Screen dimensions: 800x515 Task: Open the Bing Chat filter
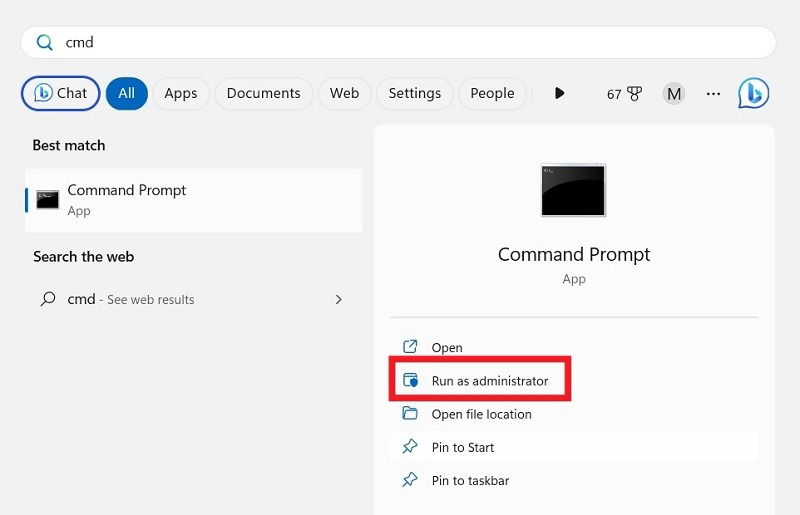[60, 93]
